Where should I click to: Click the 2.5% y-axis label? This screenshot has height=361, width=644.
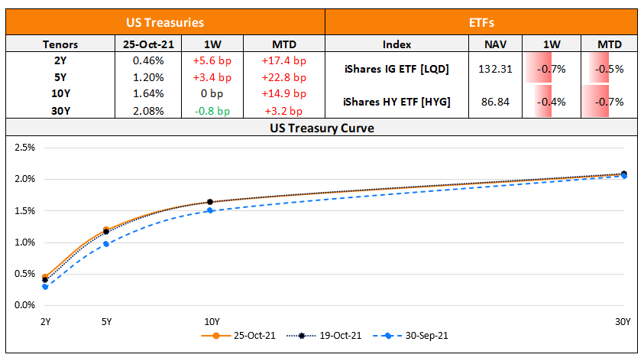26,148
